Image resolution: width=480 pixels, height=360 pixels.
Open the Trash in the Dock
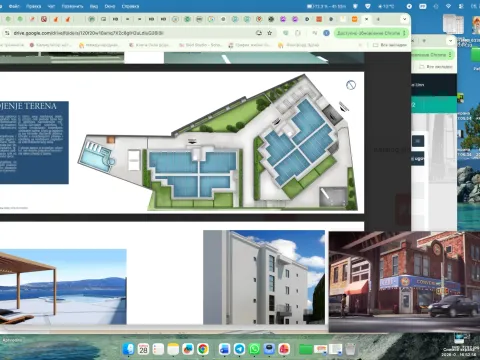click(x=350, y=349)
